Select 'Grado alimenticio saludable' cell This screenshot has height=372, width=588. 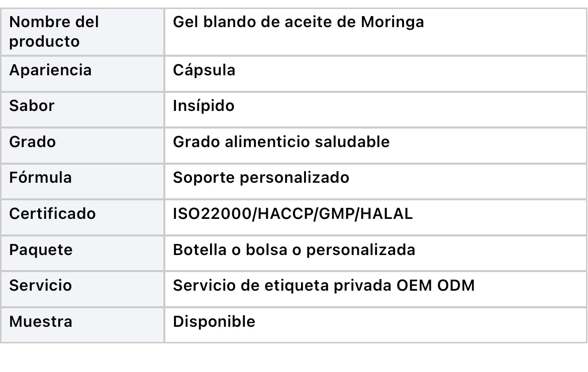[375, 146]
